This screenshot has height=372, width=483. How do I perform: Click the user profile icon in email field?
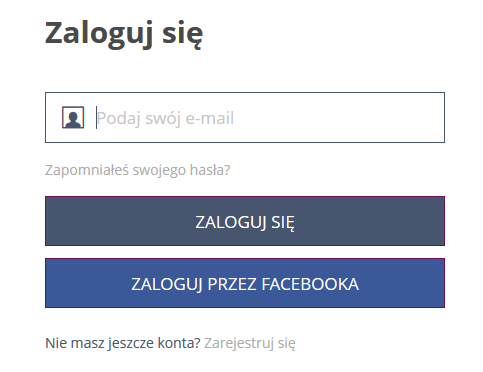(73, 118)
